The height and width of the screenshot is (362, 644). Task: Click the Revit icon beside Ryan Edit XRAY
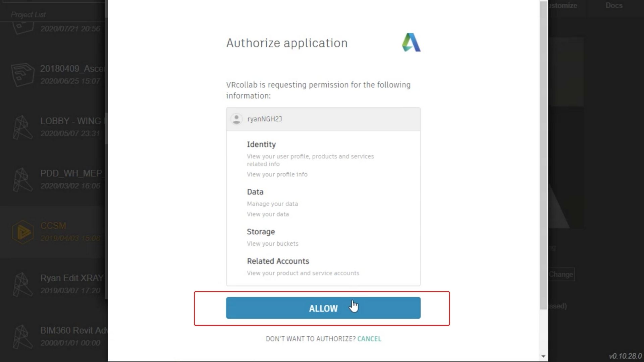tap(23, 284)
